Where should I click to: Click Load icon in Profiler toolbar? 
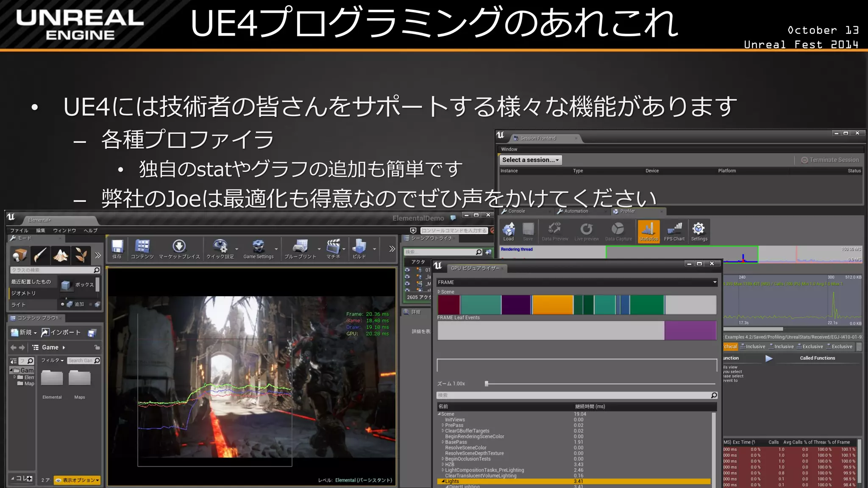[509, 232]
